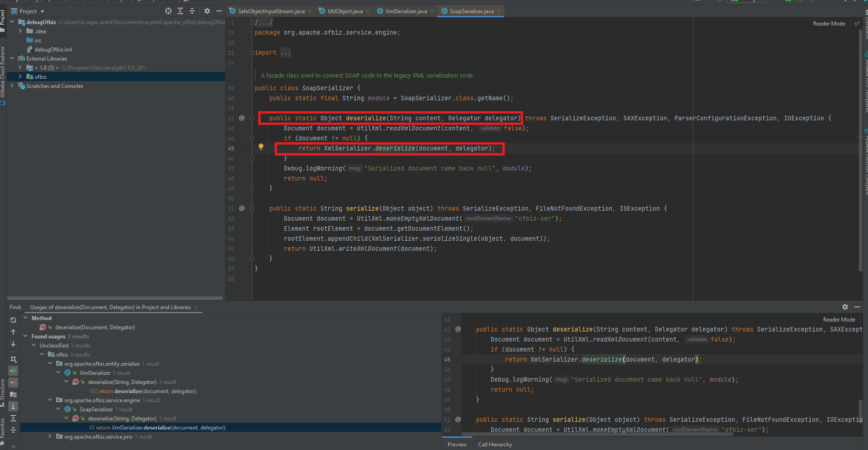Select the debugOfbiz.iml file
This screenshot has height=450, width=868.
(53, 49)
